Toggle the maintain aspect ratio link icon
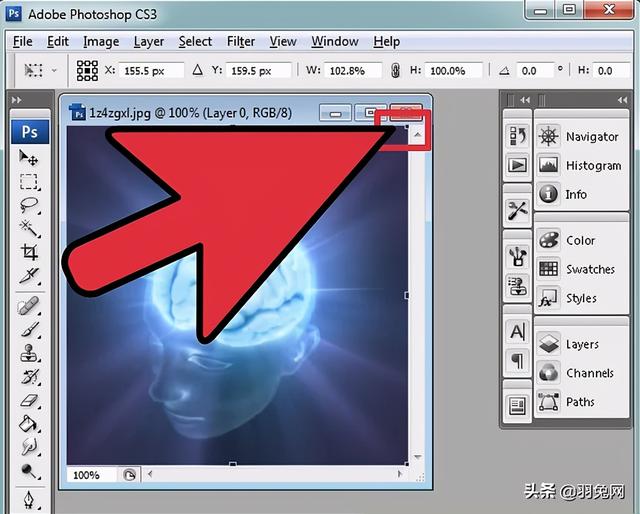Screen dimensions: 640x514 [x=395, y=70]
